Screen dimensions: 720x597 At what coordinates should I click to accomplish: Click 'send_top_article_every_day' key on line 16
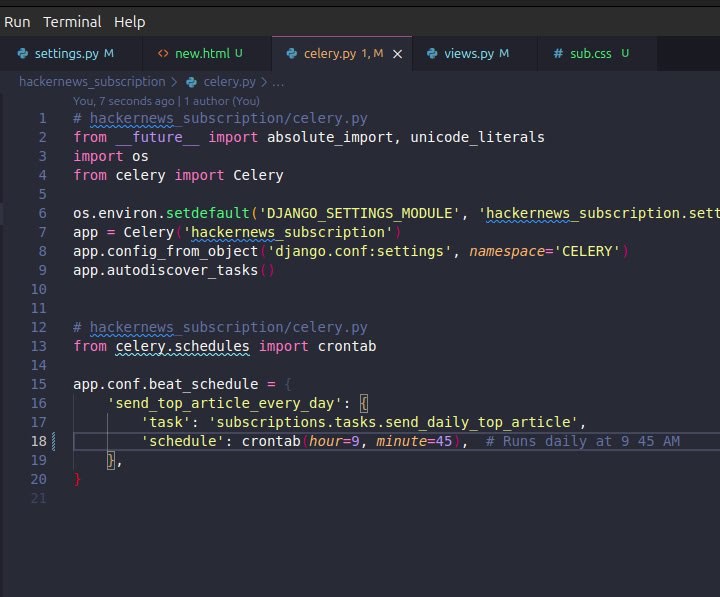[x=225, y=403]
